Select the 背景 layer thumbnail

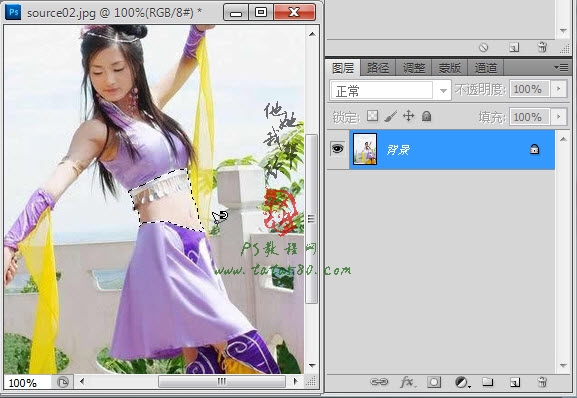coord(365,149)
